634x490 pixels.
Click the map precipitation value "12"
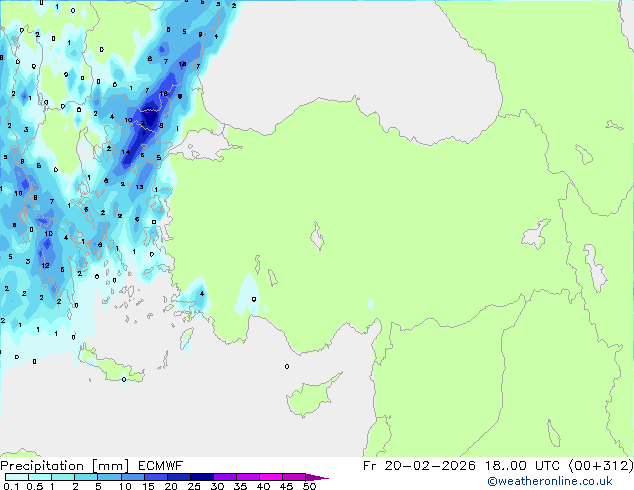point(45,266)
